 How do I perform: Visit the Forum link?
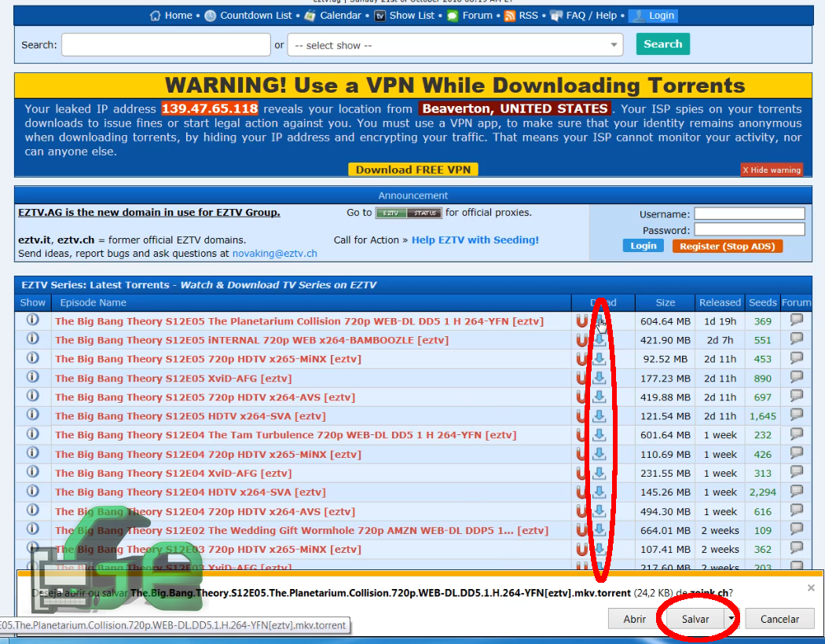[x=477, y=15]
